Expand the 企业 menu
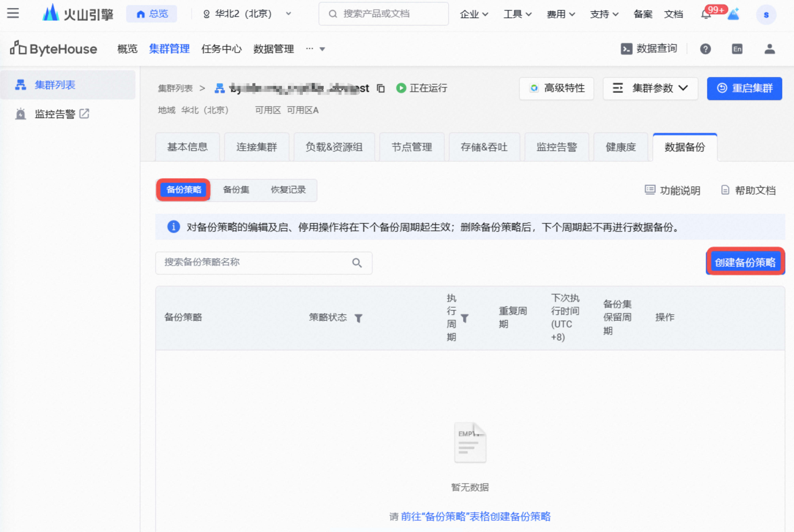The width and height of the screenshot is (794, 532). point(474,14)
